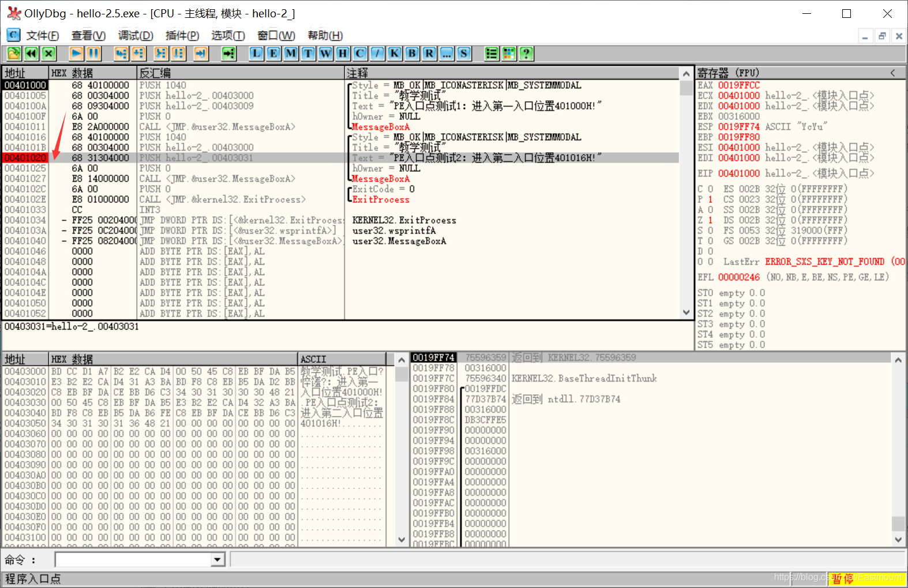Click the Run program (play) icon
This screenshot has width=908, height=588.
click(x=76, y=54)
